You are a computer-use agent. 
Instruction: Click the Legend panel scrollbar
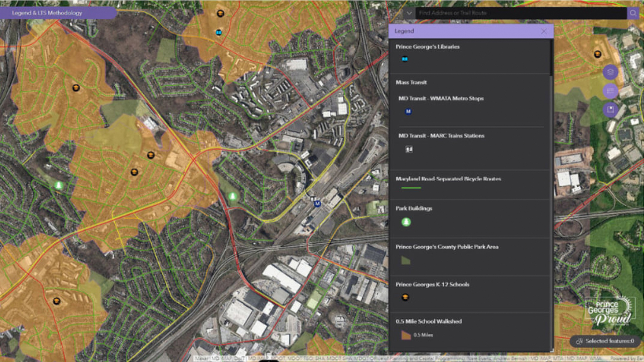[551, 57]
